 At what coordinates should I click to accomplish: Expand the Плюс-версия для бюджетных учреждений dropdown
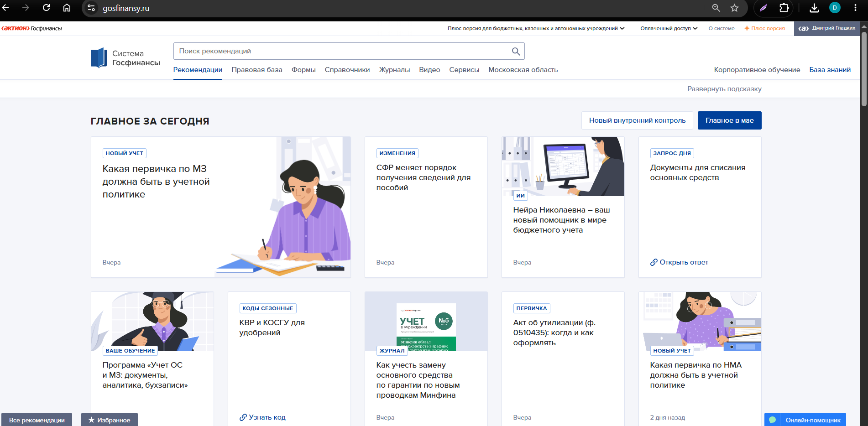[x=536, y=28]
